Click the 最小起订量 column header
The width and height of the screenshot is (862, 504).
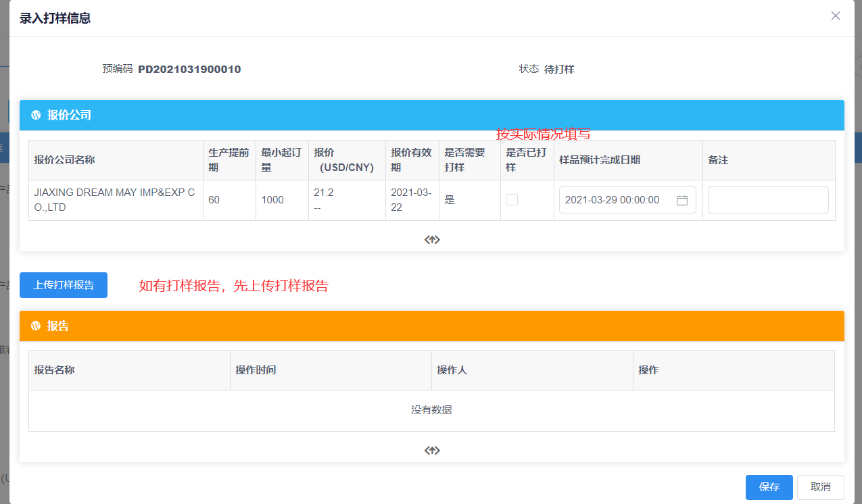(282, 160)
